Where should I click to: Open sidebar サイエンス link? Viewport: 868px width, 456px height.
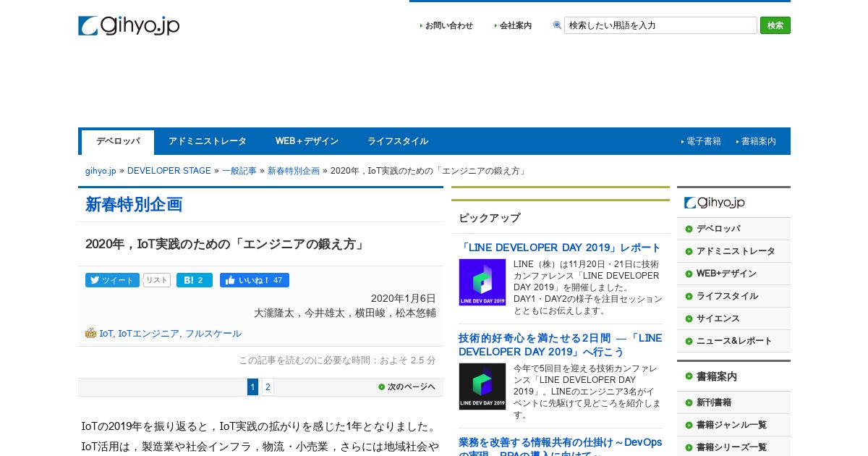coord(718,318)
